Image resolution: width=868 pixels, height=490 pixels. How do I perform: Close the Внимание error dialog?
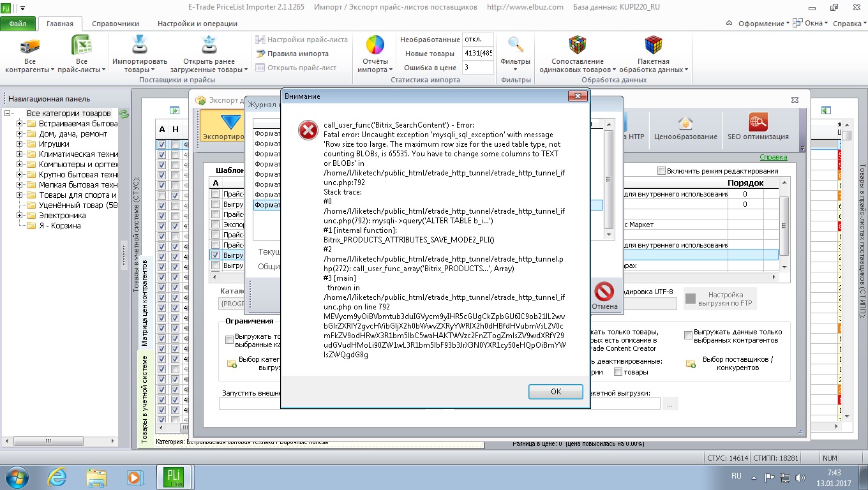[x=578, y=96]
